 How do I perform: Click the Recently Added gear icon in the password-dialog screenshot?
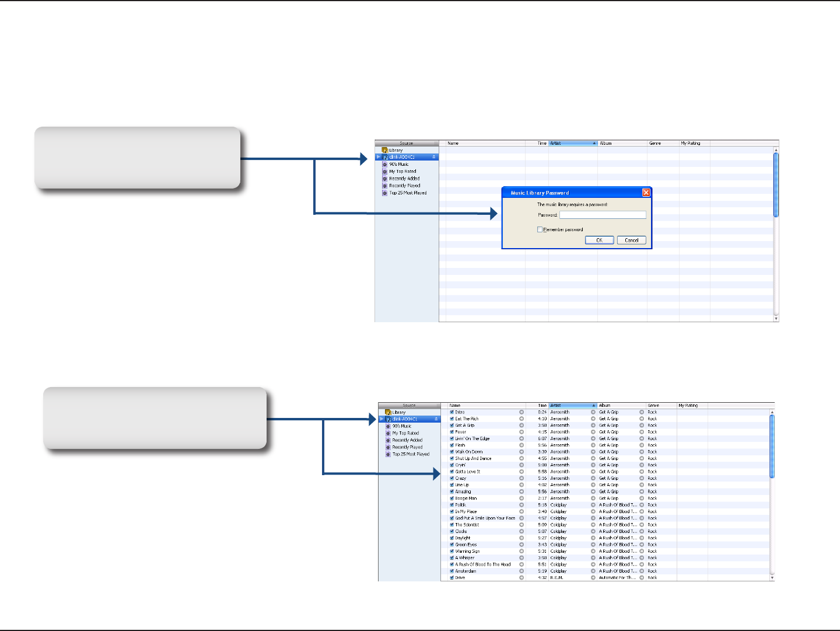tap(385, 179)
